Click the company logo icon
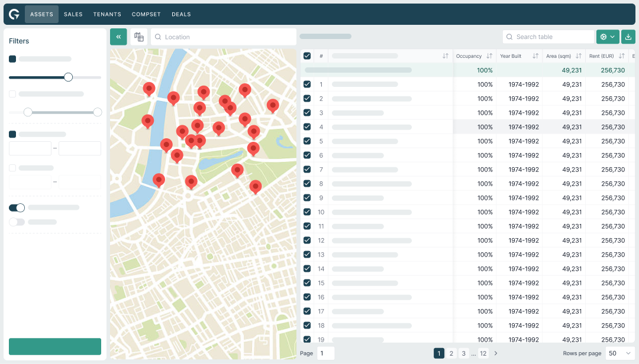Viewport: 639px width, 364px height. pos(14,14)
